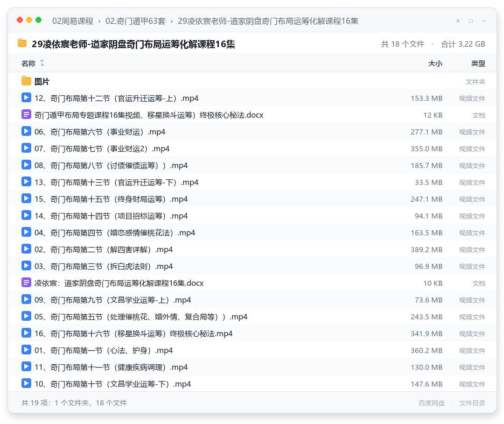Image resolution: width=504 pixels, height=424 pixels.
Task: Click the video icon for 07、奇门布局第七节
Action: pos(26,148)
